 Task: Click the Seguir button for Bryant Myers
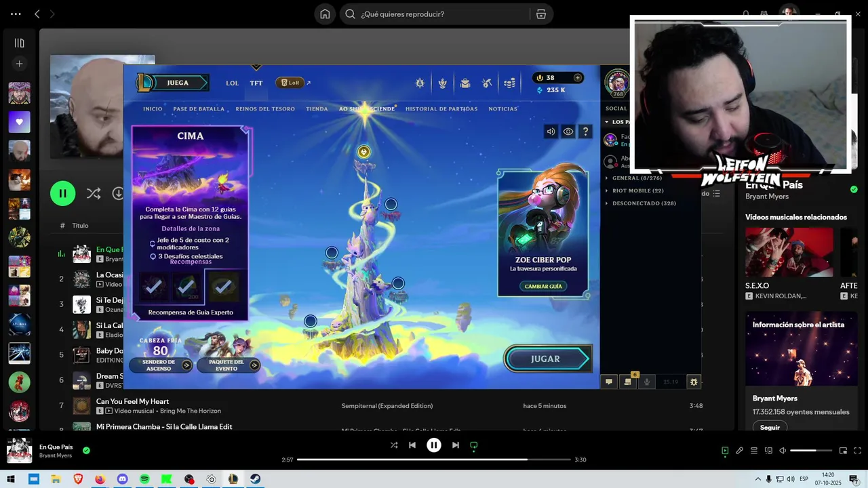point(770,428)
